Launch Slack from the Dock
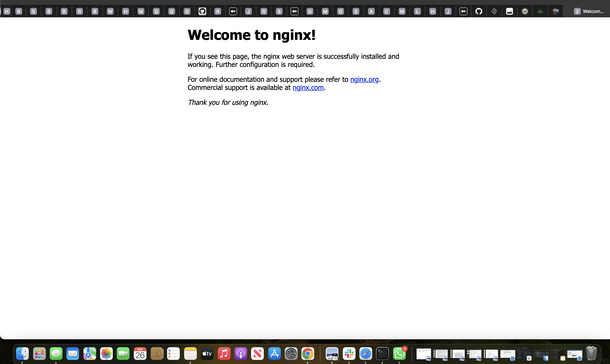 (x=349, y=354)
